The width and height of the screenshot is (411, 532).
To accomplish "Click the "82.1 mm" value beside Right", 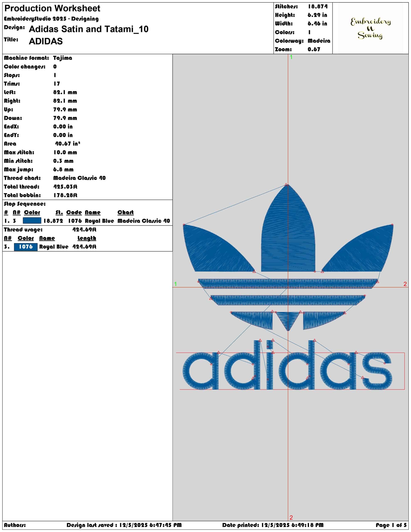I will coord(65,101).
